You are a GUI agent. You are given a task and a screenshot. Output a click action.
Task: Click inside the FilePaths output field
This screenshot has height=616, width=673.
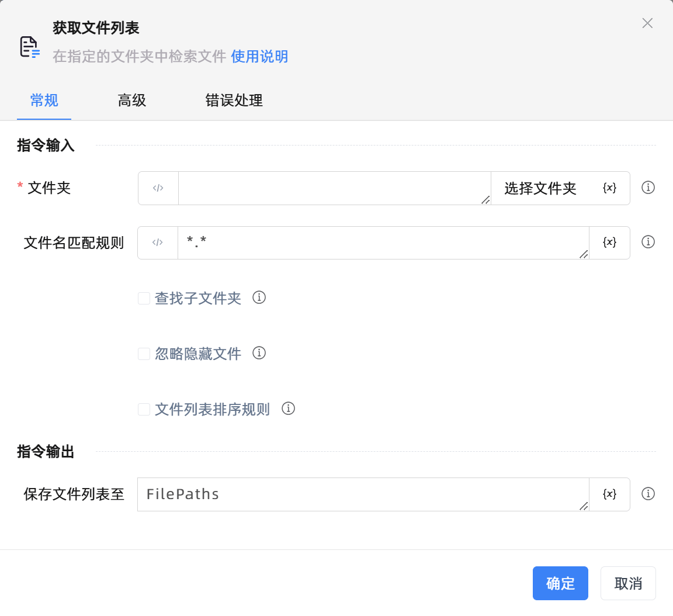pos(351,494)
